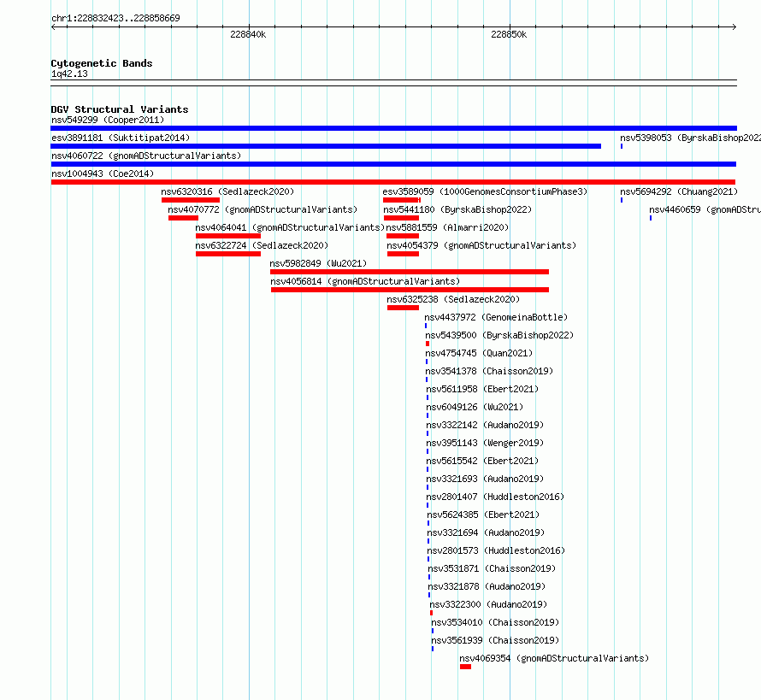Click nsv3321694 (Audano2019) label
The height and width of the screenshot is (700, 761).
point(486,532)
